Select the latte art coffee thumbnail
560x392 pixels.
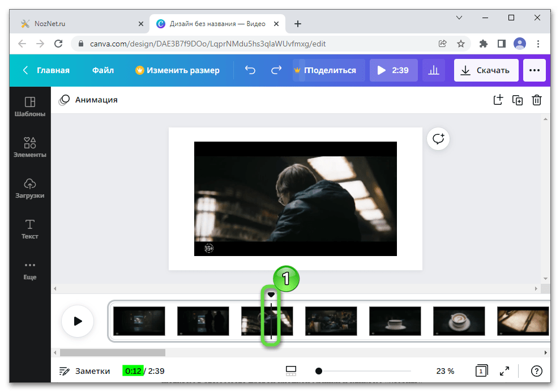(x=459, y=321)
